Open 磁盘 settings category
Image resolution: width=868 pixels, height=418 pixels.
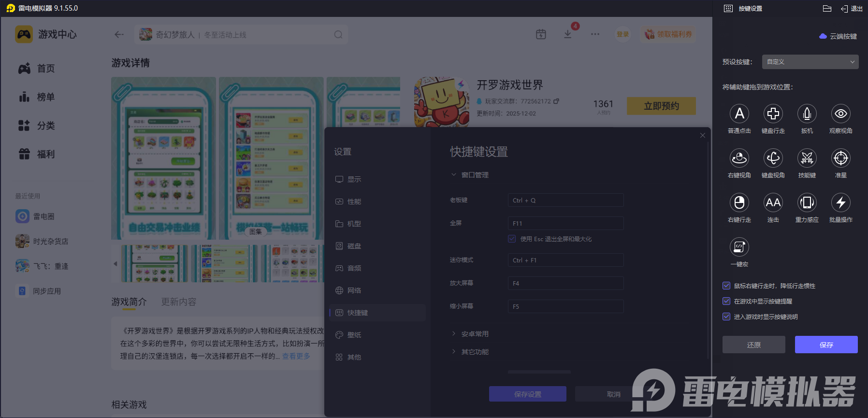point(377,246)
